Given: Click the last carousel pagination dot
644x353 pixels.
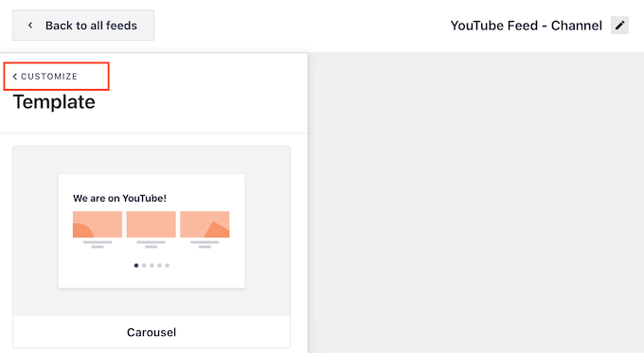Looking at the screenshot, I should [168, 266].
